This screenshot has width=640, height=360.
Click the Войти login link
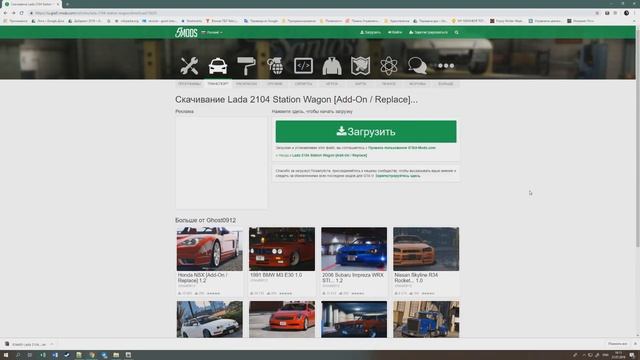pyautogui.click(x=395, y=32)
